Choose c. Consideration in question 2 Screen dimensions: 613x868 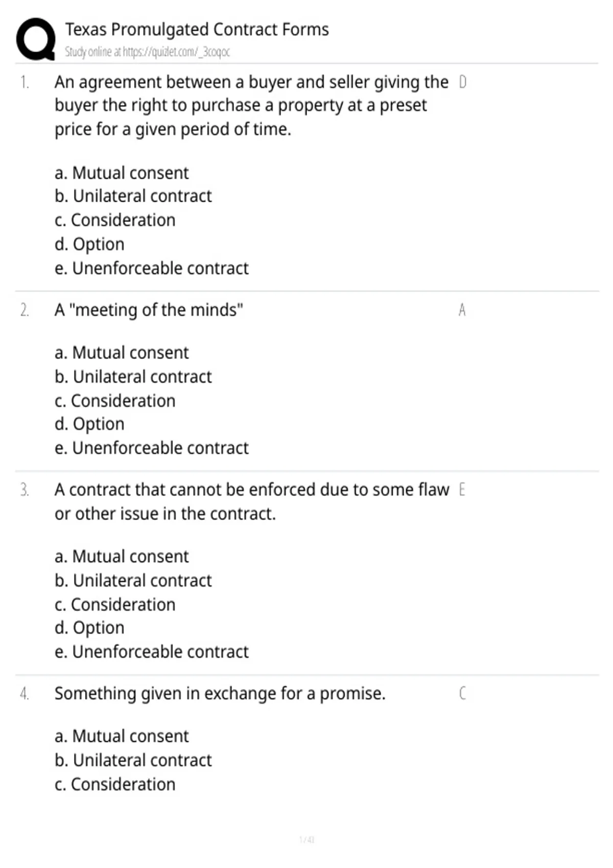pyautogui.click(x=115, y=401)
